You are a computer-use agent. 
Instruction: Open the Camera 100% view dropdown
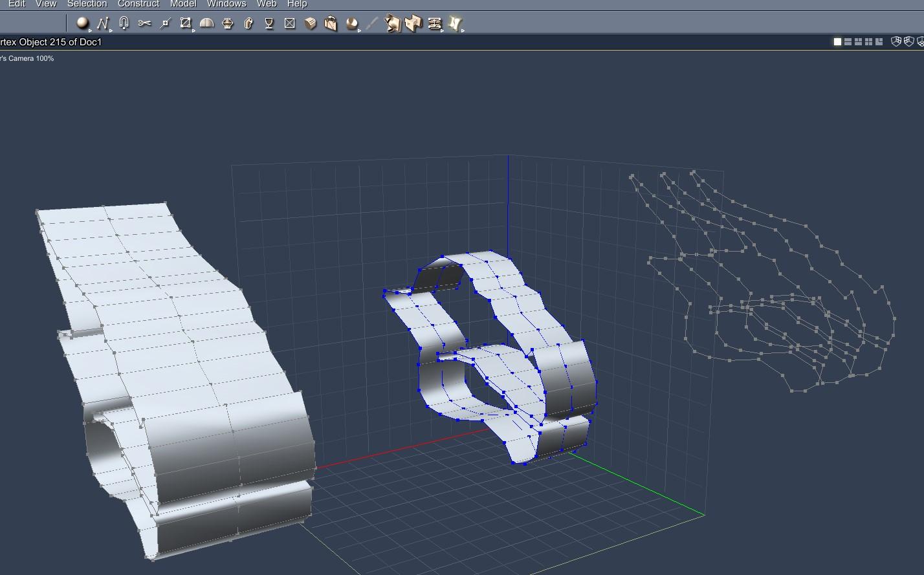27,58
